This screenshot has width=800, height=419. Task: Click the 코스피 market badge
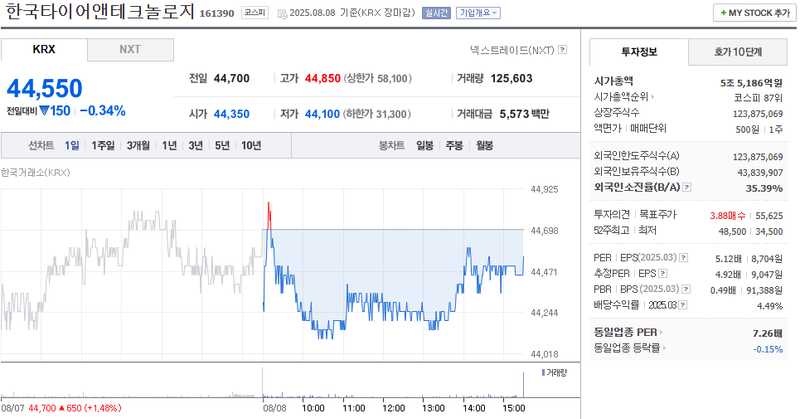click(x=255, y=13)
